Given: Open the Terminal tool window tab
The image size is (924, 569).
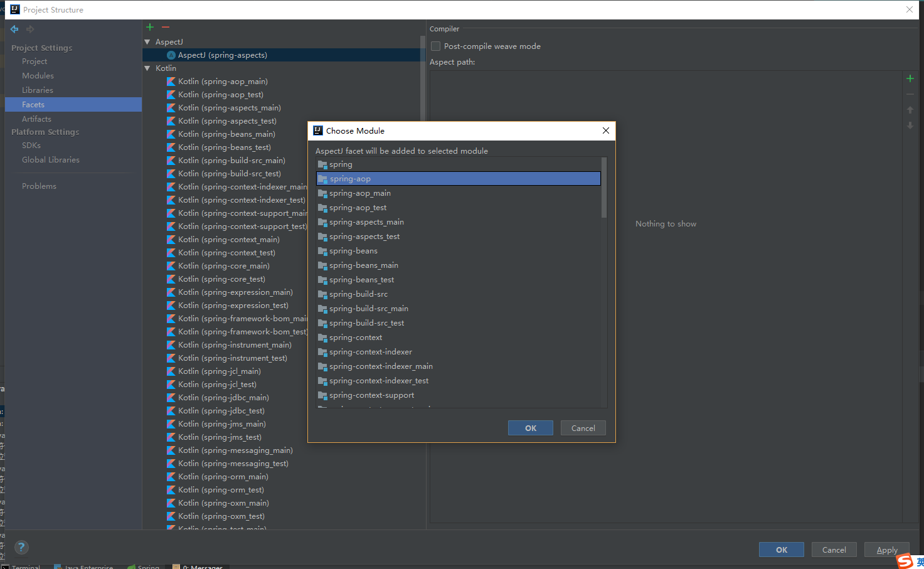Looking at the screenshot, I should pos(21,566).
